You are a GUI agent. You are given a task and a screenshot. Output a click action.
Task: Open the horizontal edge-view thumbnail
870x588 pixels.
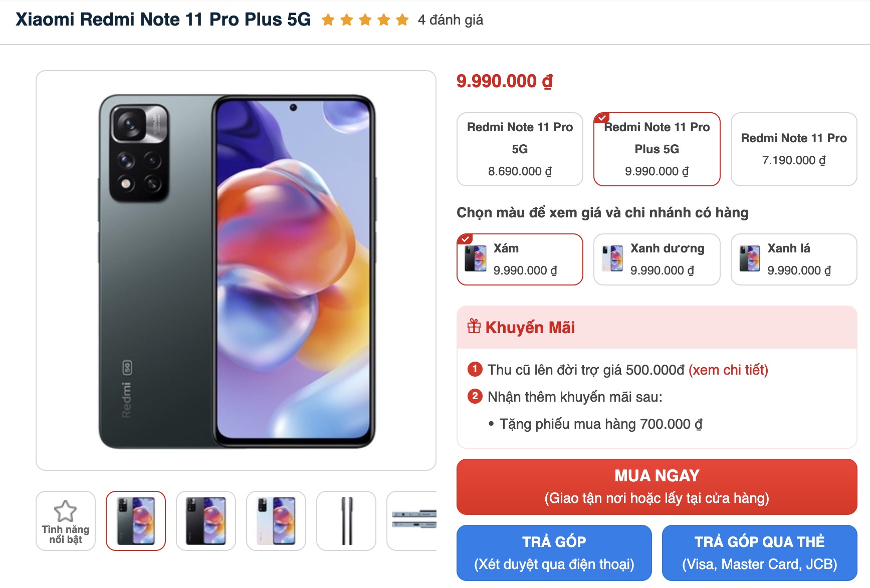click(x=412, y=521)
